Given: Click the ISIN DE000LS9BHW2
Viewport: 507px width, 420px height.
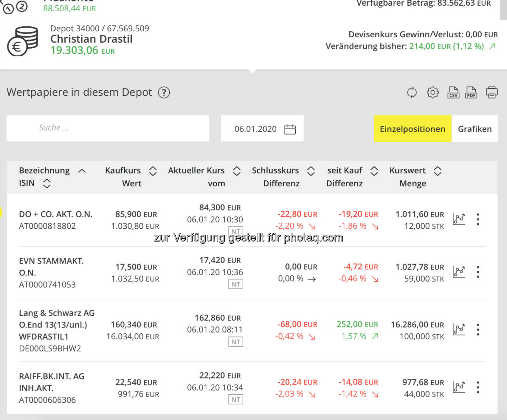Looking at the screenshot, I should pyautogui.click(x=50, y=348).
